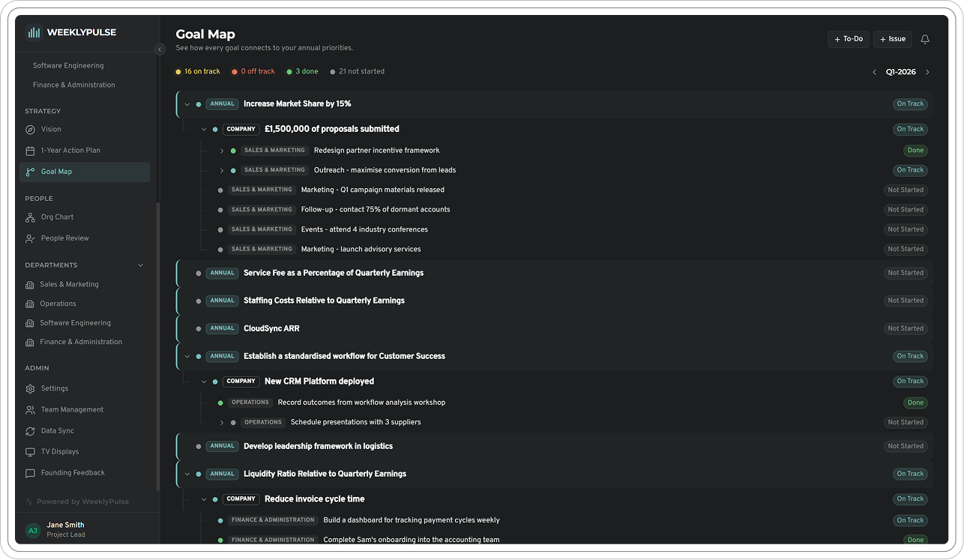Navigate to the next quarter arrow

click(928, 73)
